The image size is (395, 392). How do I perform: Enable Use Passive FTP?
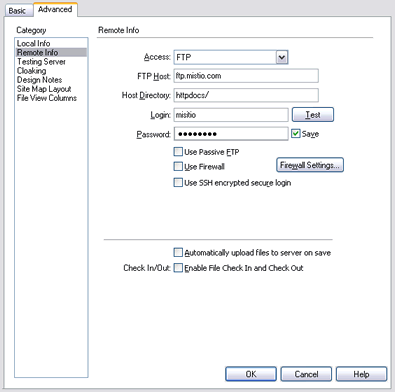(178, 152)
